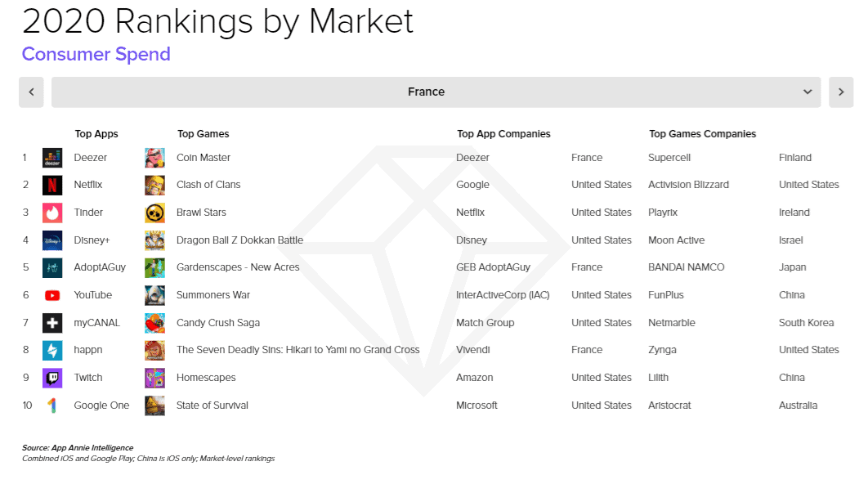Click the Tinder flame icon

[x=52, y=213]
